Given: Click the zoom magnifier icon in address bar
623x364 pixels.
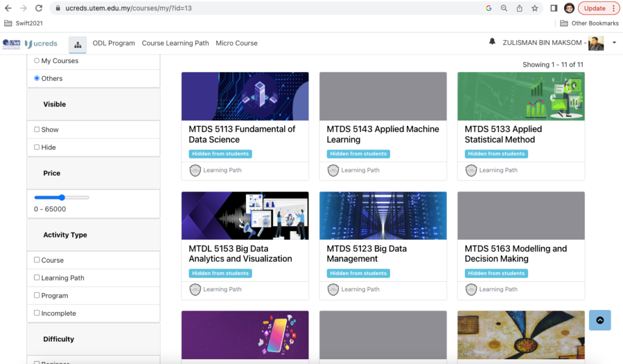Looking at the screenshot, I should click(x=504, y=9).
